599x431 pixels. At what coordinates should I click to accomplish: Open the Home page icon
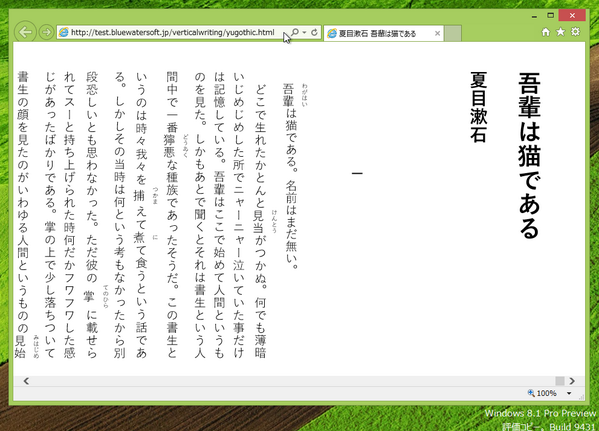tap(546, 32)
